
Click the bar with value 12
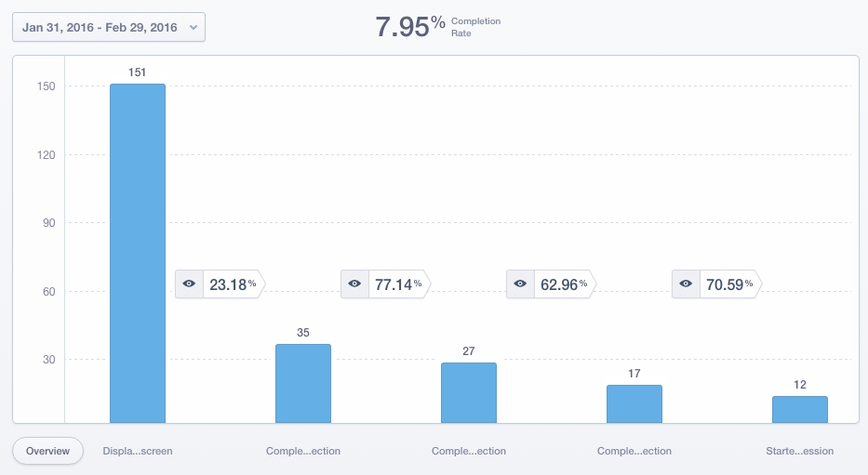point(799,410)
